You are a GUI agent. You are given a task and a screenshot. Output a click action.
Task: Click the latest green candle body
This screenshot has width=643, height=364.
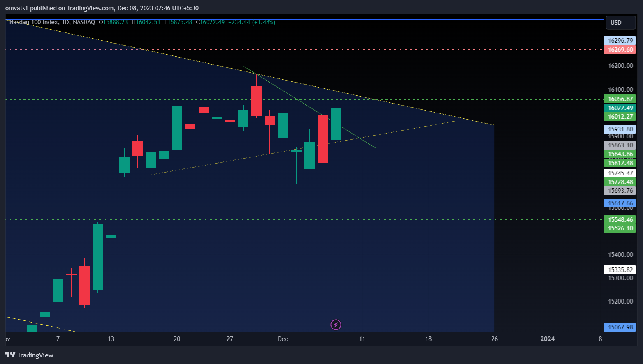(x=336, y=124)
